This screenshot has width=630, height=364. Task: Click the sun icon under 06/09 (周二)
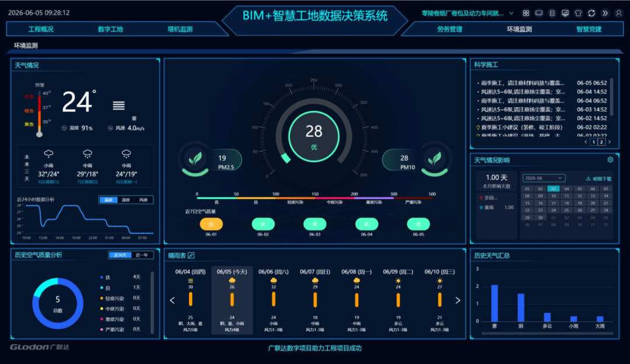pyautogui.click(x=398, y=281)
